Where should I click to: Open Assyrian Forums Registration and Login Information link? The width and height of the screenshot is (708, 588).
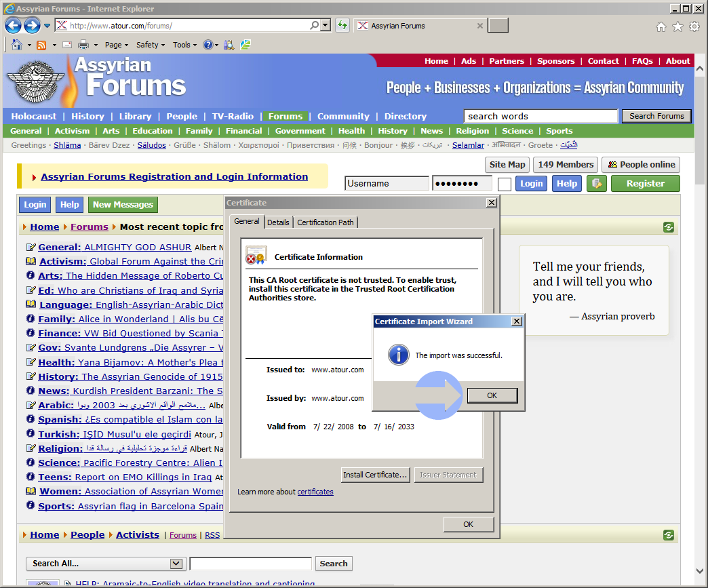coord(174,176)
